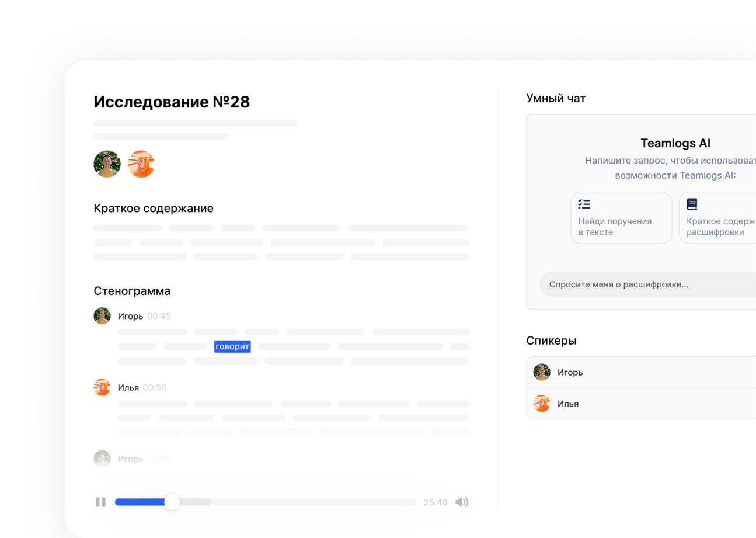Image resolution: width=756 pixels, height=538 pixels.
Task: Mute sound with the speaker icon
Action: pos(462,502)
